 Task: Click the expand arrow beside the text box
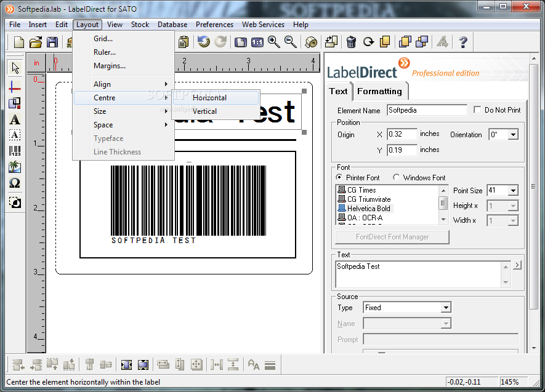517,265
